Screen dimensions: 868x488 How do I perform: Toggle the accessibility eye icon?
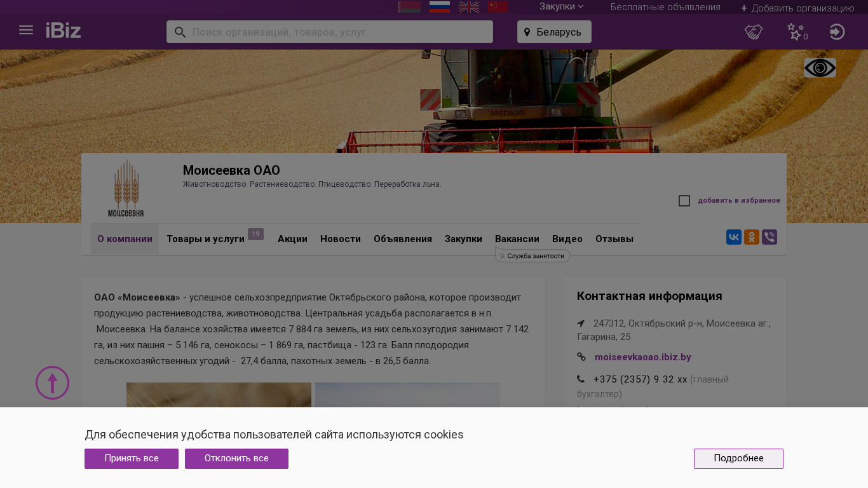[x=820, y=68]
